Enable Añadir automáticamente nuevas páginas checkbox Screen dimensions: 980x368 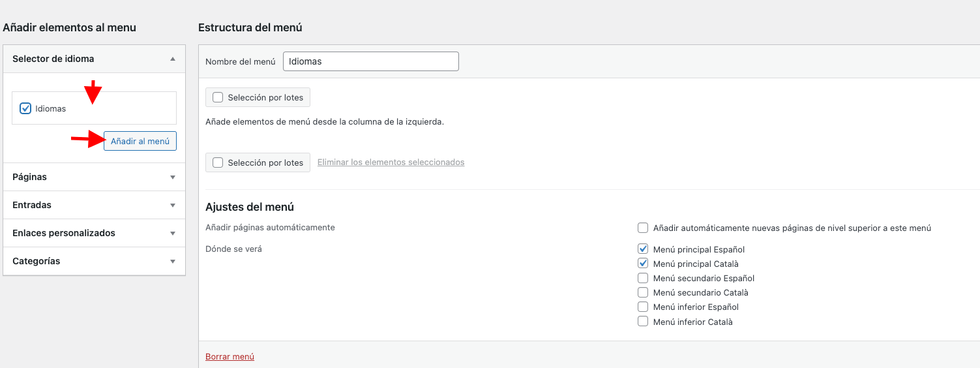(x=643, y=228)
